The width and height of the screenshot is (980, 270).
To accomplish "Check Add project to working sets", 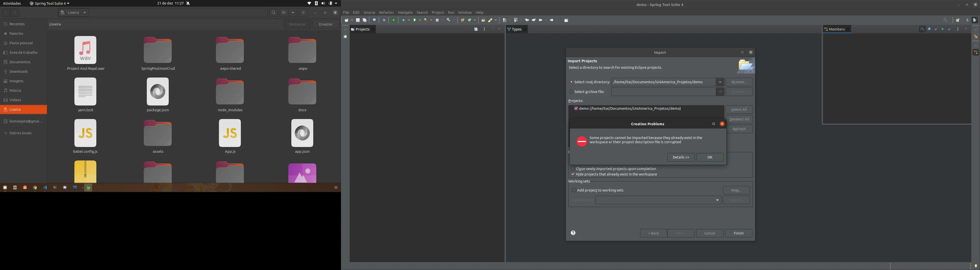I will pyautogui.click(x=574, y=190).
